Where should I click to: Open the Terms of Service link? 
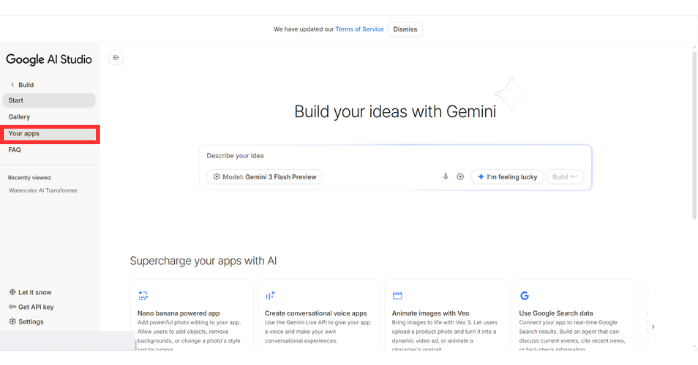pos(359,29)
